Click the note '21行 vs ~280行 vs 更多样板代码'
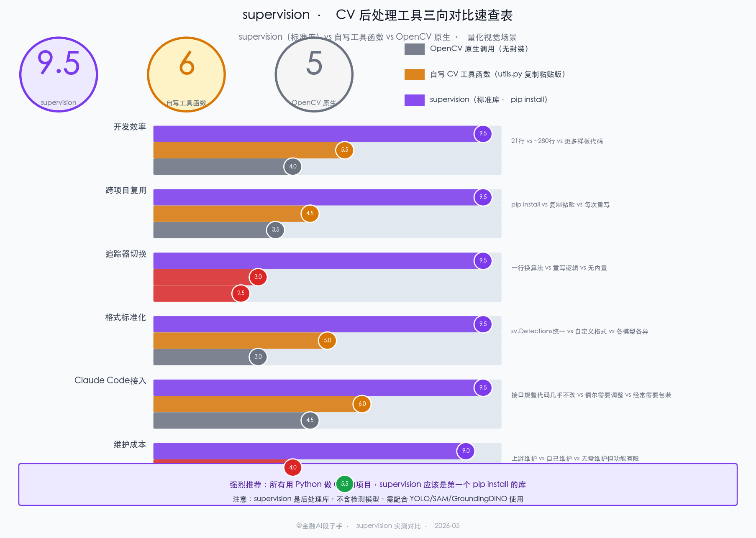Screen dimensions: 756x538 pos(557,141)
